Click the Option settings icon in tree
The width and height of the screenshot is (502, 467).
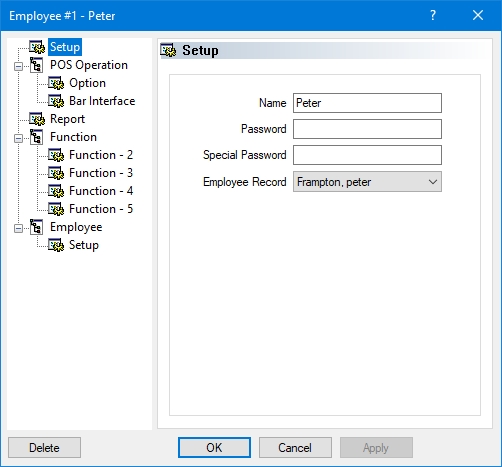point(56,83)
